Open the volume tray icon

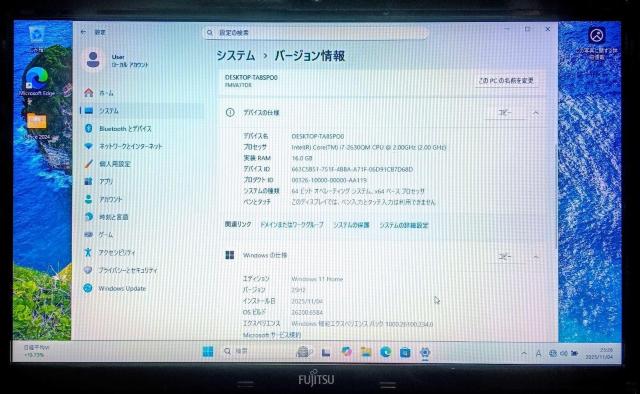(564, 354)
